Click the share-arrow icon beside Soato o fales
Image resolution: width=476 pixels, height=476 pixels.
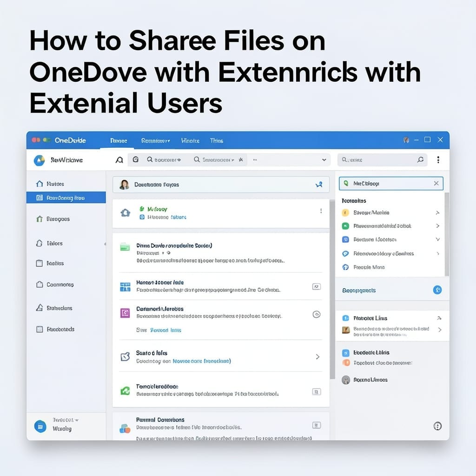126,357
